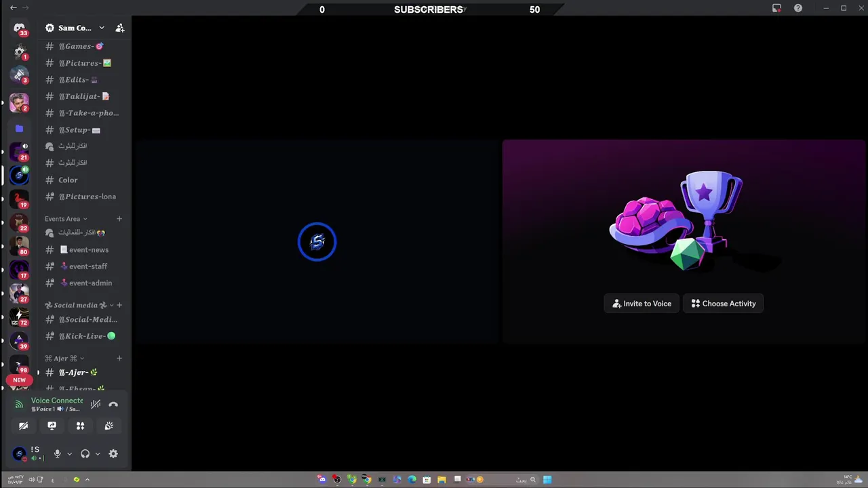Open the Ajer text channel
Screen dimensions: 868x488
pos(83,372)
